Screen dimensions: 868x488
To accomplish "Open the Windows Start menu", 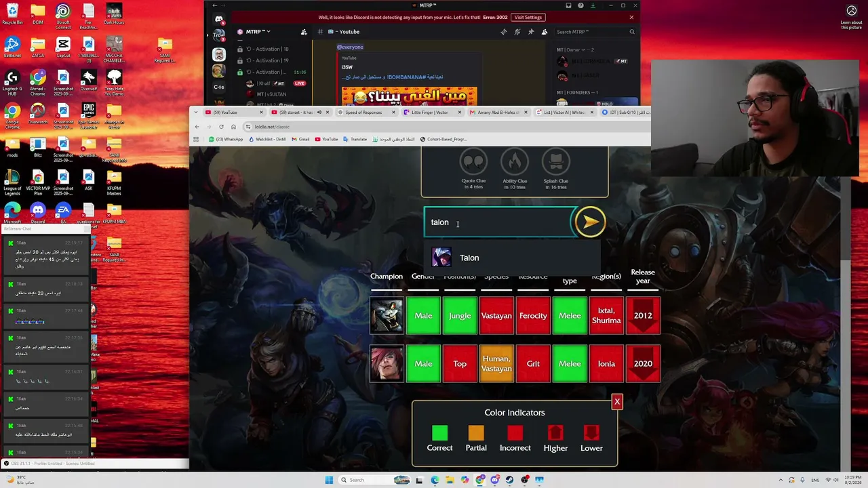I will (x=329, y=480).
